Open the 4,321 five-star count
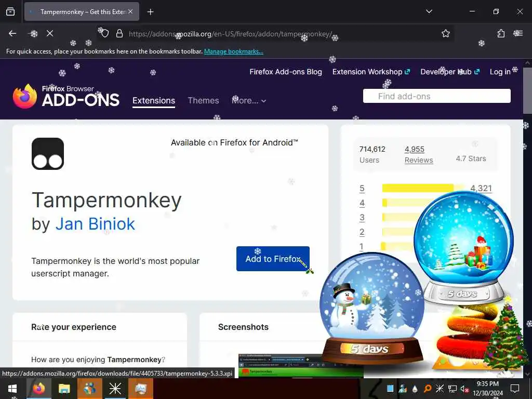Screen dimensions: 532x399 [x=481, y=188]
